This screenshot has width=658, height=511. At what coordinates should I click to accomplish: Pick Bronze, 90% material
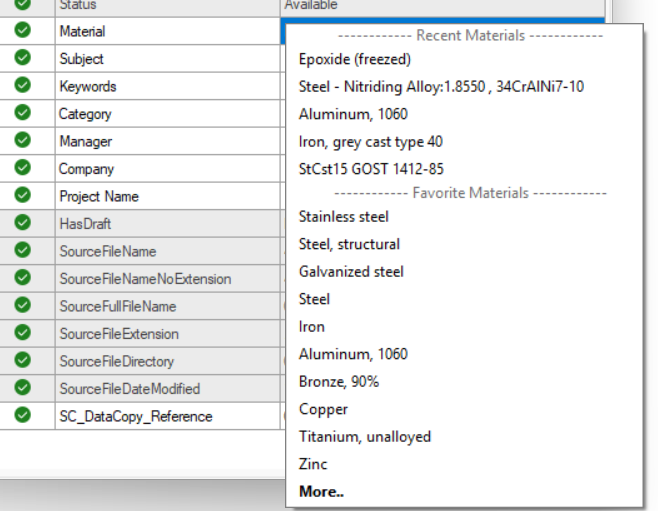(x=339, y=382)
